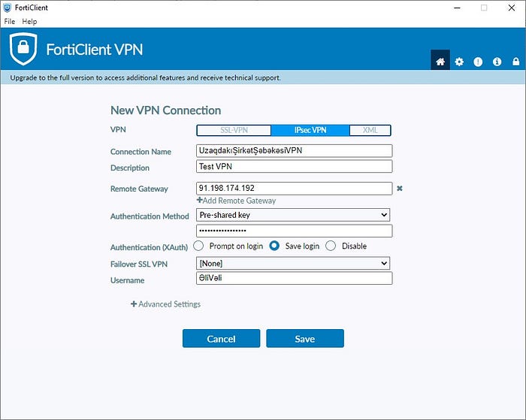The height and width of the screenshot is (420, 526).
Task: Expand Advanced Settings section
Action: tap(166, 304)
